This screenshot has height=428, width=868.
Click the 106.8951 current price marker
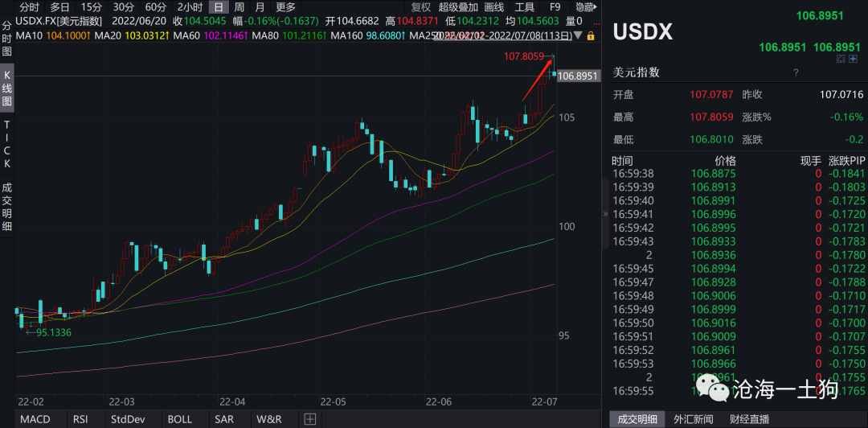click(579, 76)
